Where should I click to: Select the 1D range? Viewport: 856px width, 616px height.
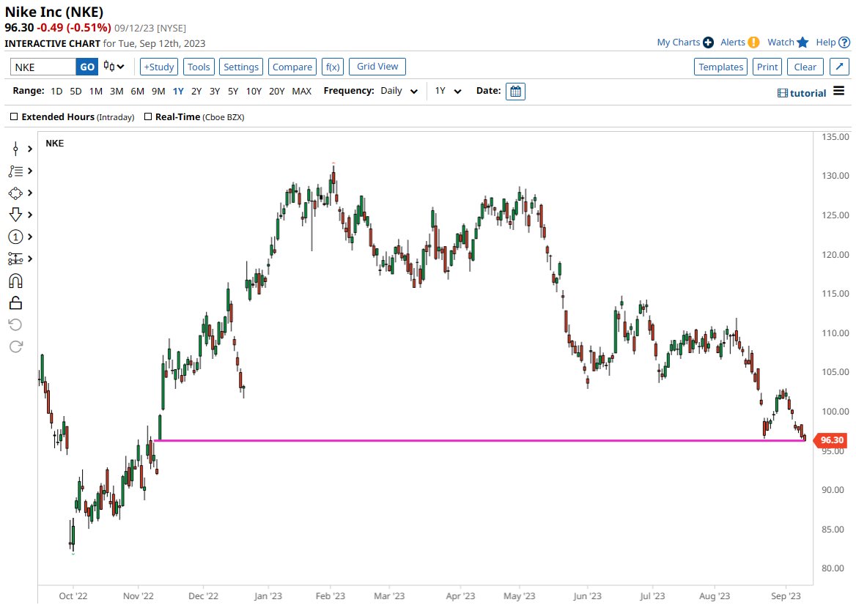coord(56,91)
